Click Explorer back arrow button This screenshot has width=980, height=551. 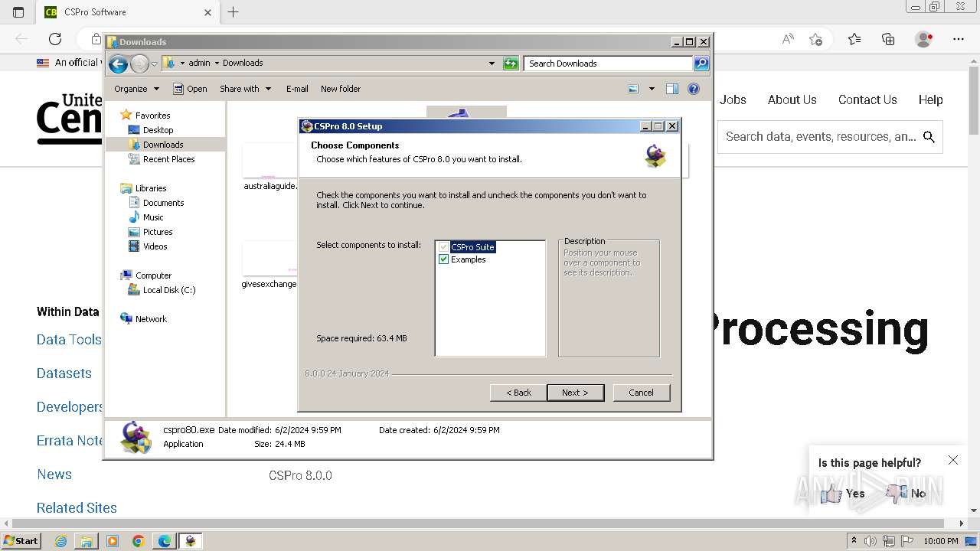click(x=118, y=64)
